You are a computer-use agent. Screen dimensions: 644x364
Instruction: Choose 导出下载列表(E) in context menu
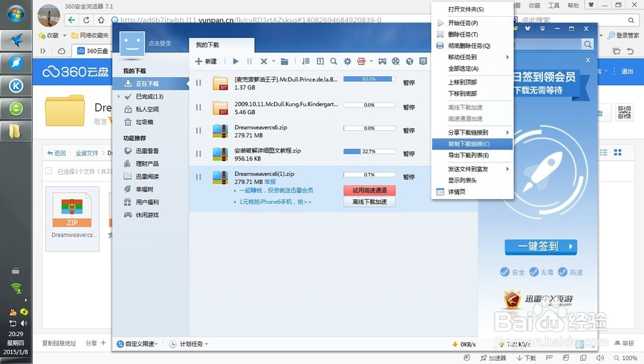(x=472, y=156)
